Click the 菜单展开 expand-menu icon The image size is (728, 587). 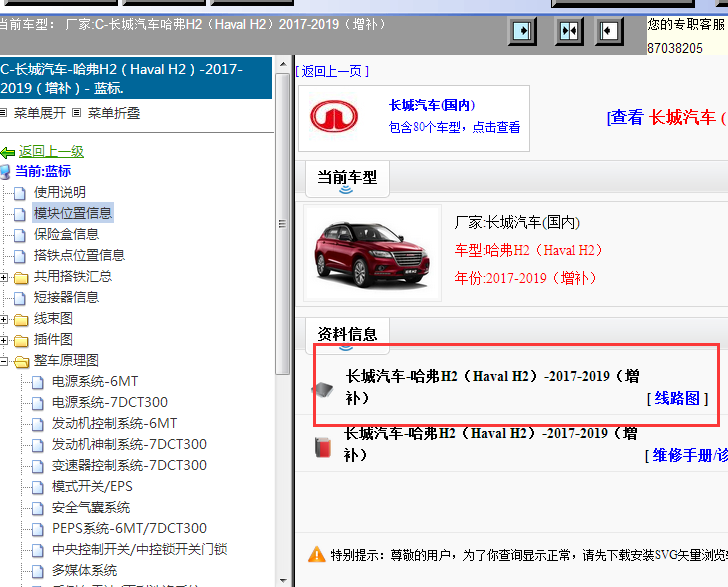pos(4,112)
